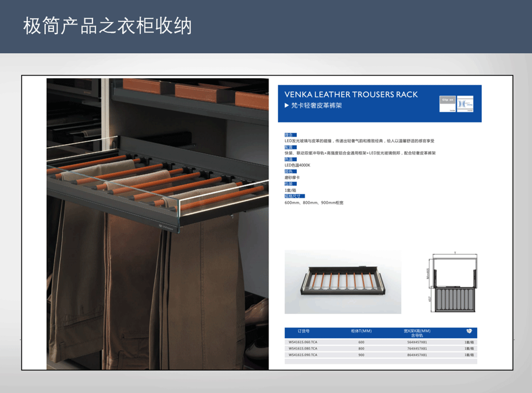The width and height of the screenshot is (532, 393).
Task: Click the 柜体T(MM) column header
Action: click(361, 331)
